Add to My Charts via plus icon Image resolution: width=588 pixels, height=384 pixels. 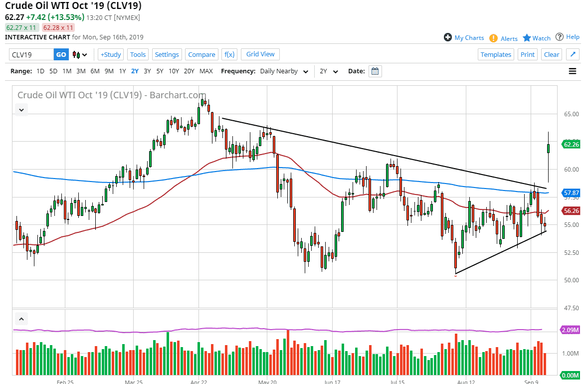click(x=448, y=37)
